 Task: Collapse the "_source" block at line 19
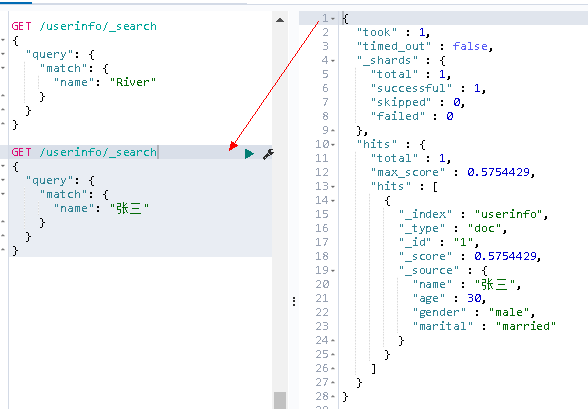(333, 270)
